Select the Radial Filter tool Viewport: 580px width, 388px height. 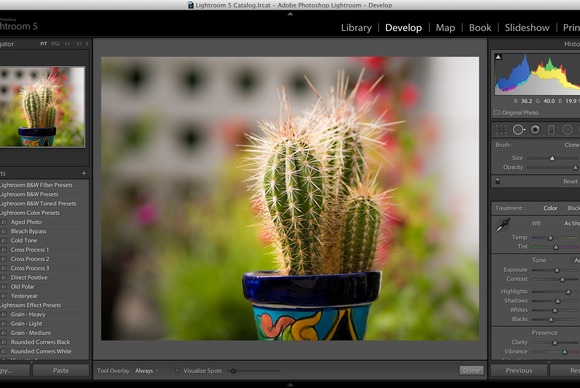click(567, 130)
